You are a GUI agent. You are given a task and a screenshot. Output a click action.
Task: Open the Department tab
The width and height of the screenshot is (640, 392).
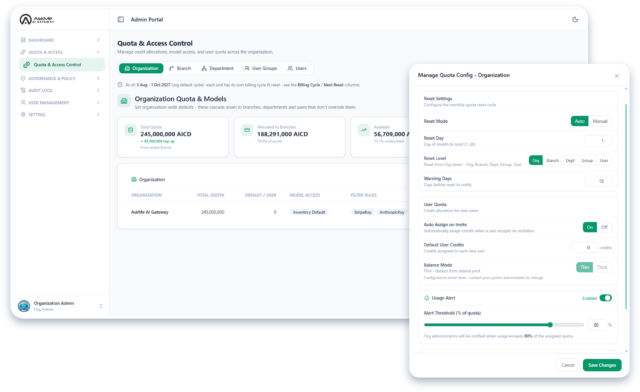click(218, 68)
